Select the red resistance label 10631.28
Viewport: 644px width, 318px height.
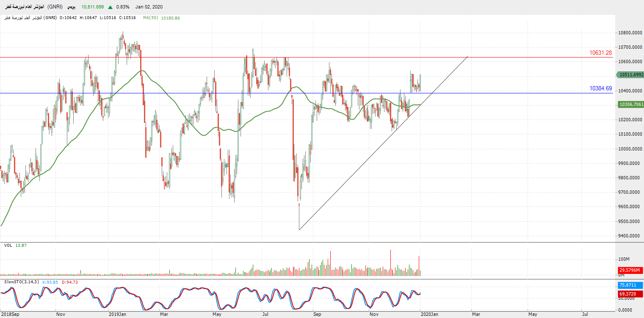pos(600,53)
